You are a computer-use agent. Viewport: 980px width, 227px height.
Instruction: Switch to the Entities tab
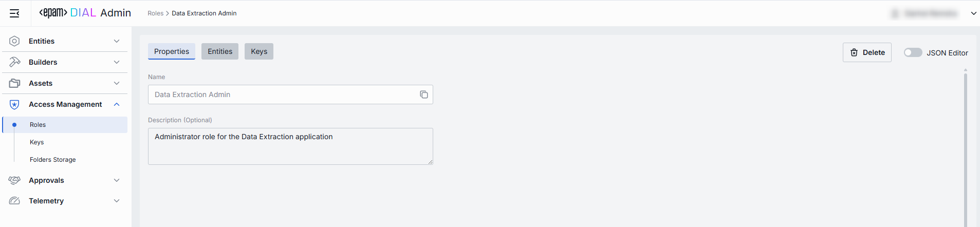point(220,51)
